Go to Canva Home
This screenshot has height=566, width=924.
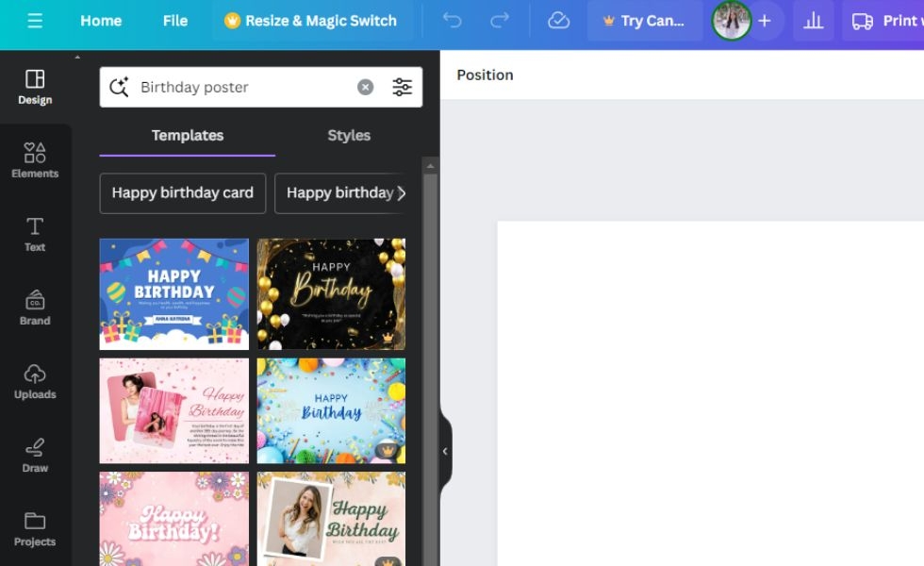pyautogui.click(x=101, y=20)
